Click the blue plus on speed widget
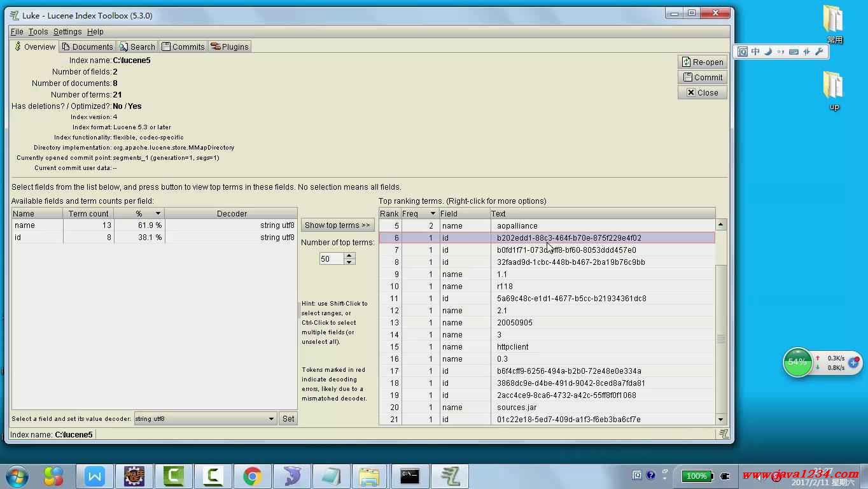This screenshot has width=868, height=489. coord(853,362)
